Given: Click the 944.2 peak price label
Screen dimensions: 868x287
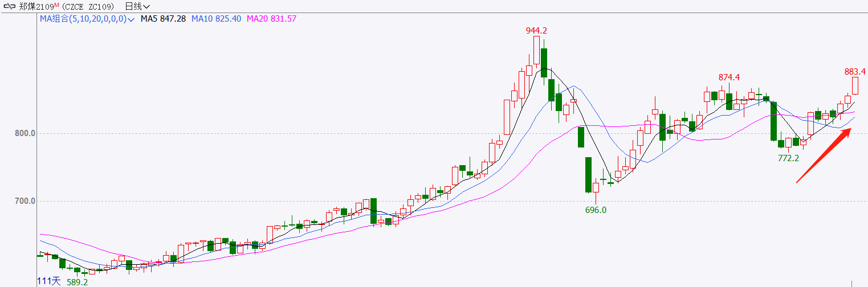Looking at the screenshot, I should tap(536, 30).
